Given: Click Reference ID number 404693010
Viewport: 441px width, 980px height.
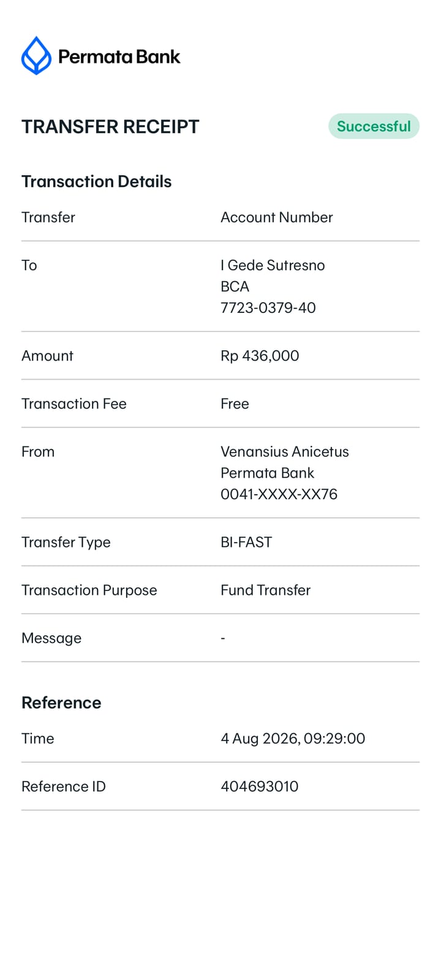Looking at the screenshot, I should [x=260, y=786].
